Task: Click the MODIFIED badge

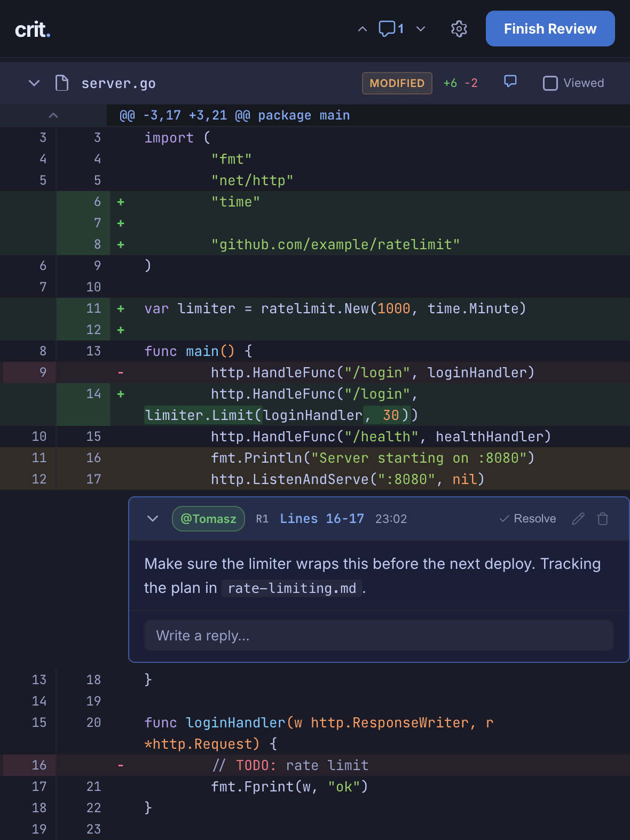Action: pos(397,83)
